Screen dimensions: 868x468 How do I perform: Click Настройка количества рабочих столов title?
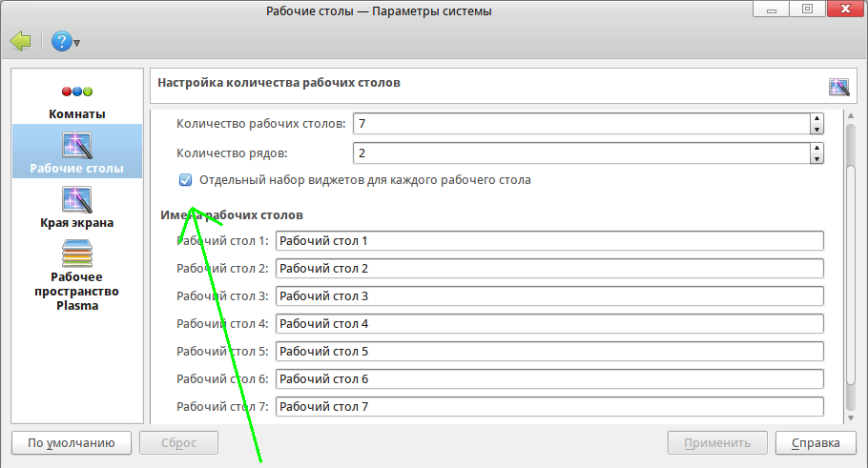tap(279, 83)
